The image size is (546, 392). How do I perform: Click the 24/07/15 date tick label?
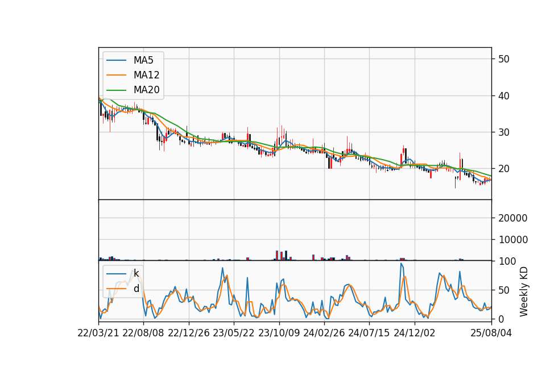pos(369,333)
